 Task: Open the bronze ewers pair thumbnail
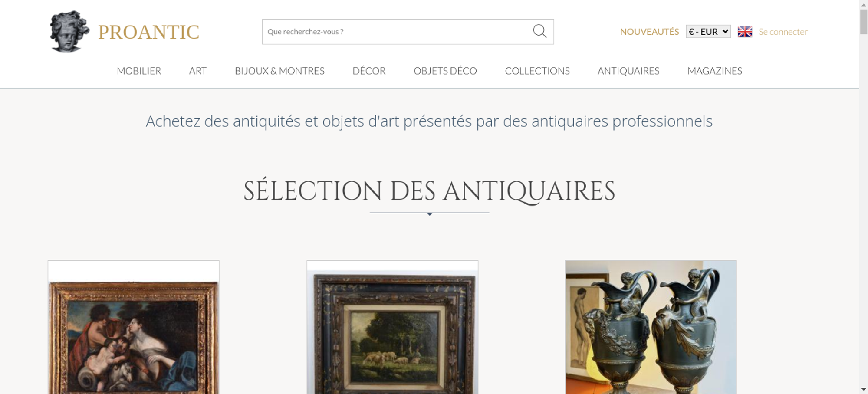click(651, 327)
